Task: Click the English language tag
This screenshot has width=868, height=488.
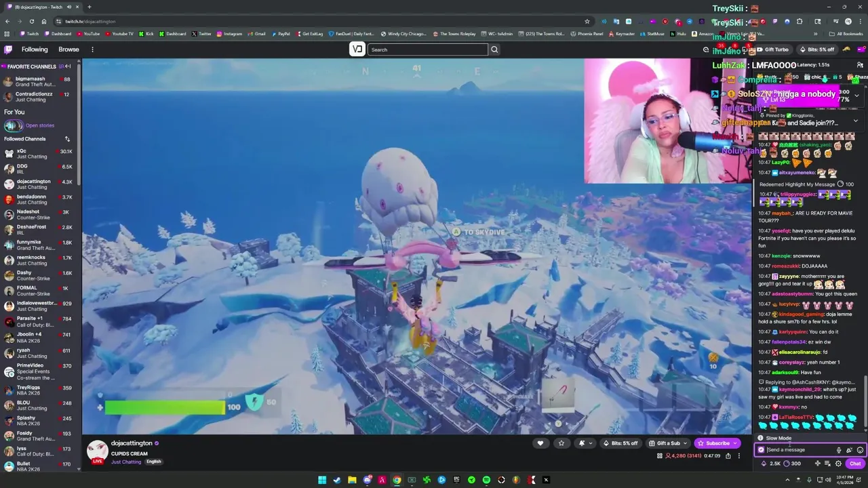Action: click(x=154, y=462)
